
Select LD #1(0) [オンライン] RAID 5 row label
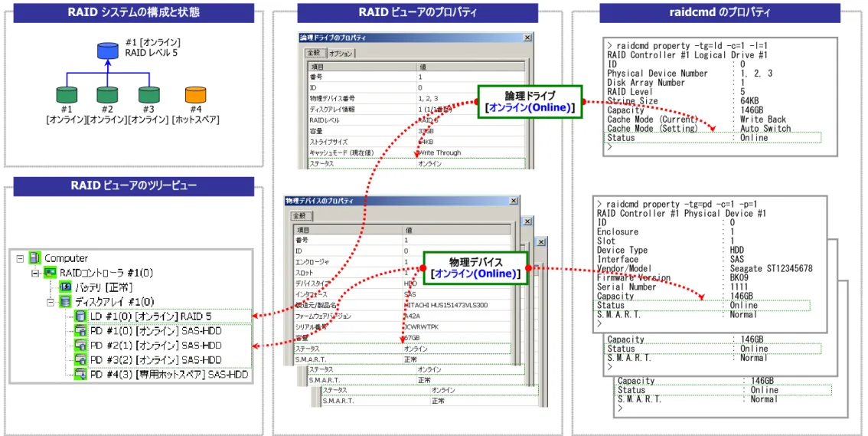pyautogui.click(x=151, y=316)
